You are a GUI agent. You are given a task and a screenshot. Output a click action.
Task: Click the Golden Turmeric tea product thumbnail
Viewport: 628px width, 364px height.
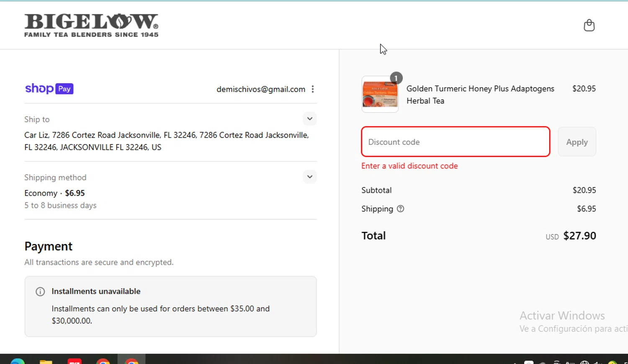(380, 95)
